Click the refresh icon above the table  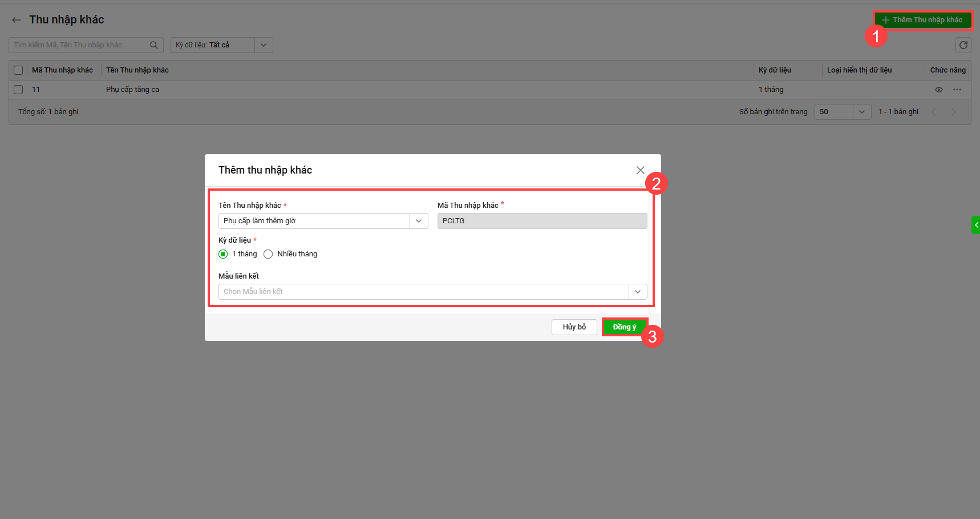tap(963, 45)
